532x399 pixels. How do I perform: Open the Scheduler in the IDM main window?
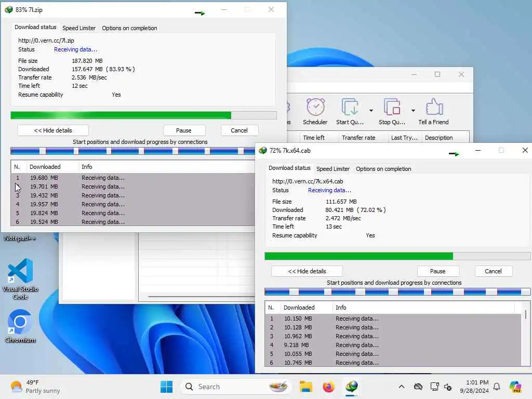pyautogui.click(x=315, y=112)
